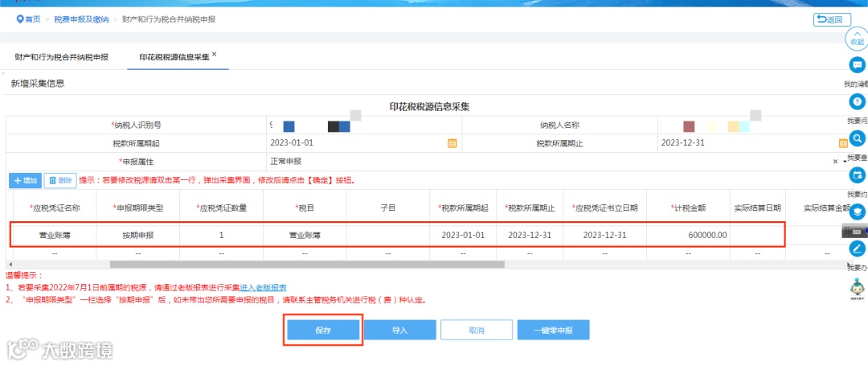This screenshot has width=868, height=366.
Task: Click the 首页 home location icon
Action: click(20, 19)
